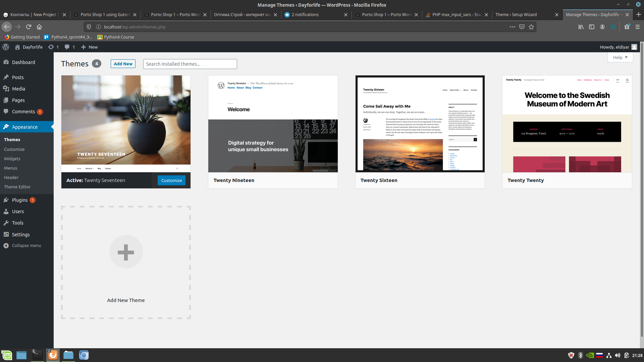
Task: Open Python4 Course bookmark
Action: 116,37
